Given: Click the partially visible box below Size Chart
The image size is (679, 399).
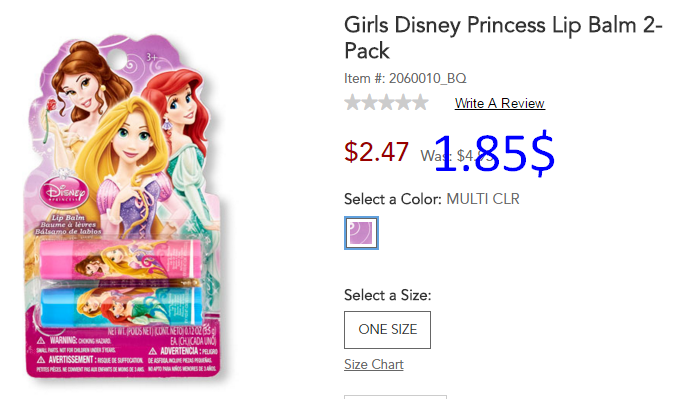Looking at the screenshot, I should (x=395, y=397).
